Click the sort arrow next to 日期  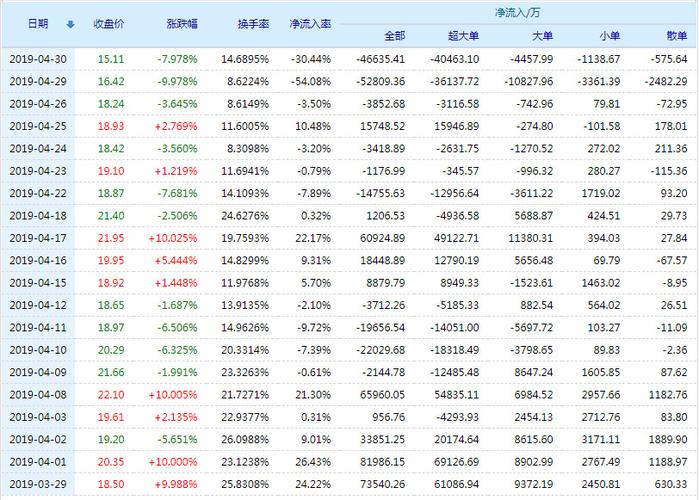click(x=70, y=25)
